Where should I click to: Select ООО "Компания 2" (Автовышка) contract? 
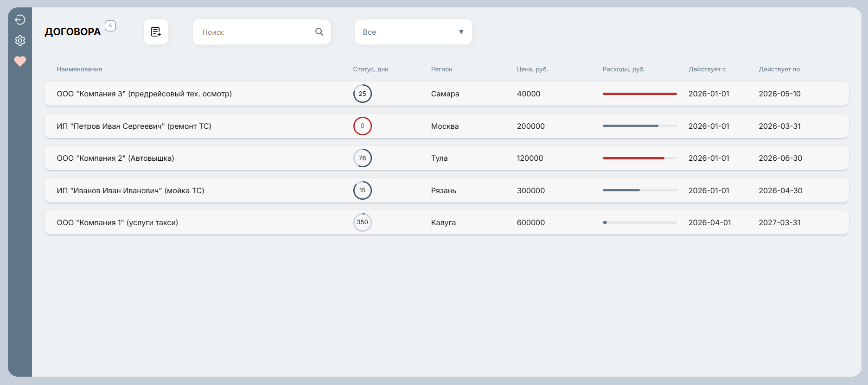pos(115,158)
